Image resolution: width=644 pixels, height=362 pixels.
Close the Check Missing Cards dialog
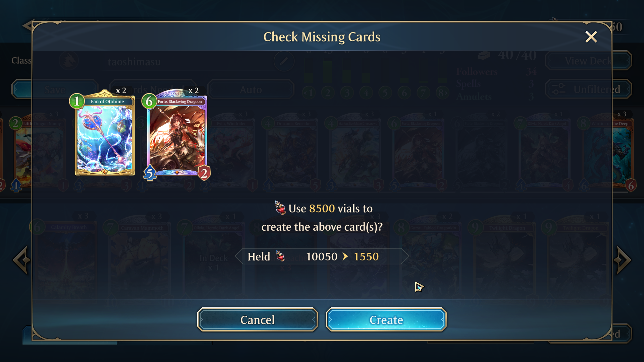coord(591,37)
